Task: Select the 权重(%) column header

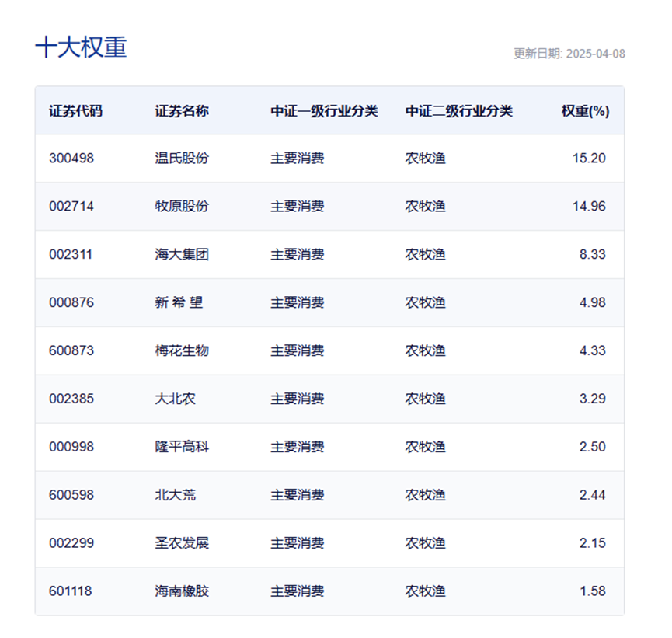Action: tap(586, 111)
